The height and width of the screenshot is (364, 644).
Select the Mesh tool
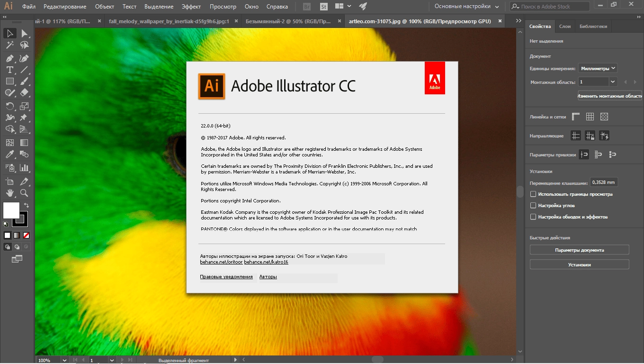pos(9,142)
